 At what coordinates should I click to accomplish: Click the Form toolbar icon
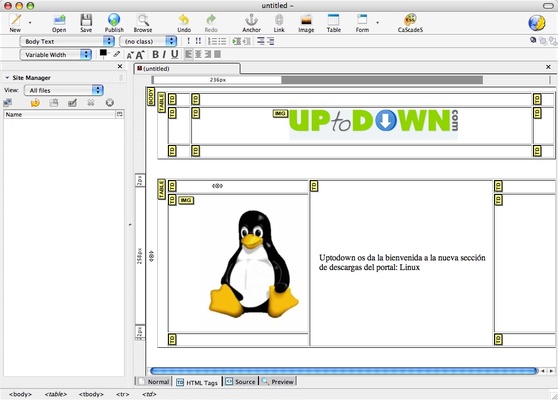362,20
